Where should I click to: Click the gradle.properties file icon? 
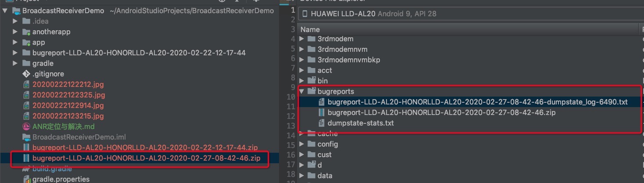(26, 179)
